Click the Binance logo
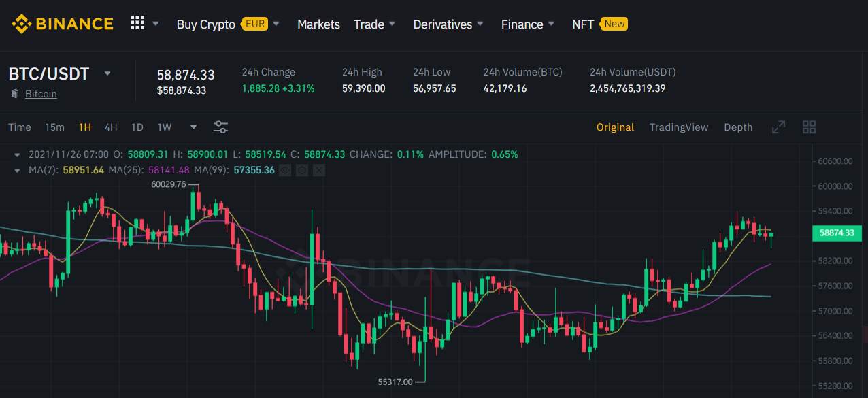 pos(62,24)
